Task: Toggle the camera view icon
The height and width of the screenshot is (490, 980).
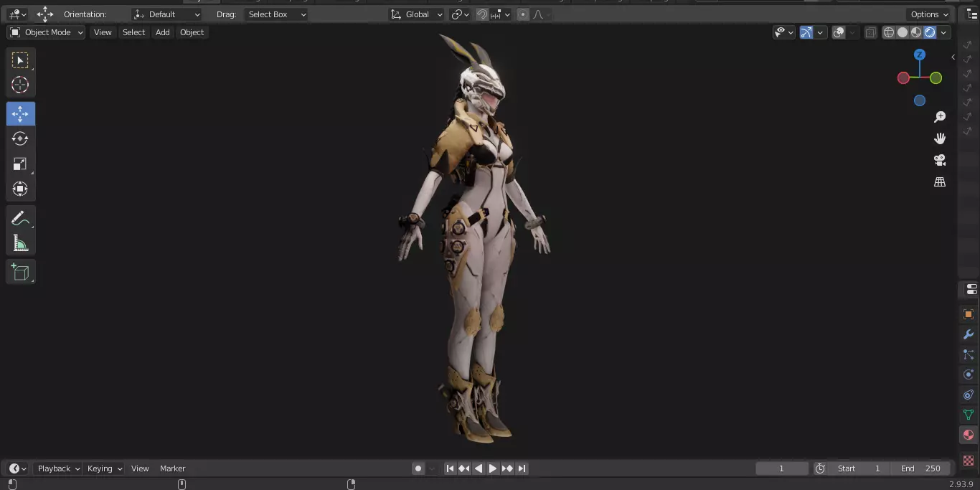Action: click(x=940, y=160)
